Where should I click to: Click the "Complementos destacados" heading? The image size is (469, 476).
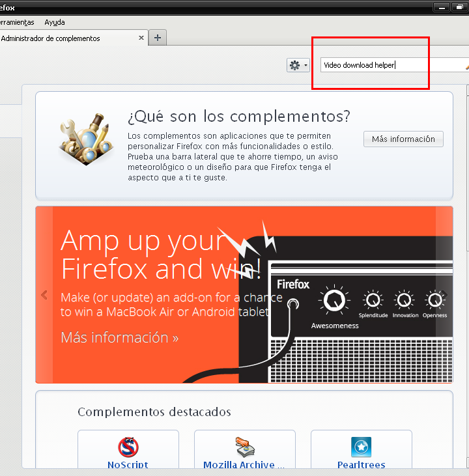(154, 412)
